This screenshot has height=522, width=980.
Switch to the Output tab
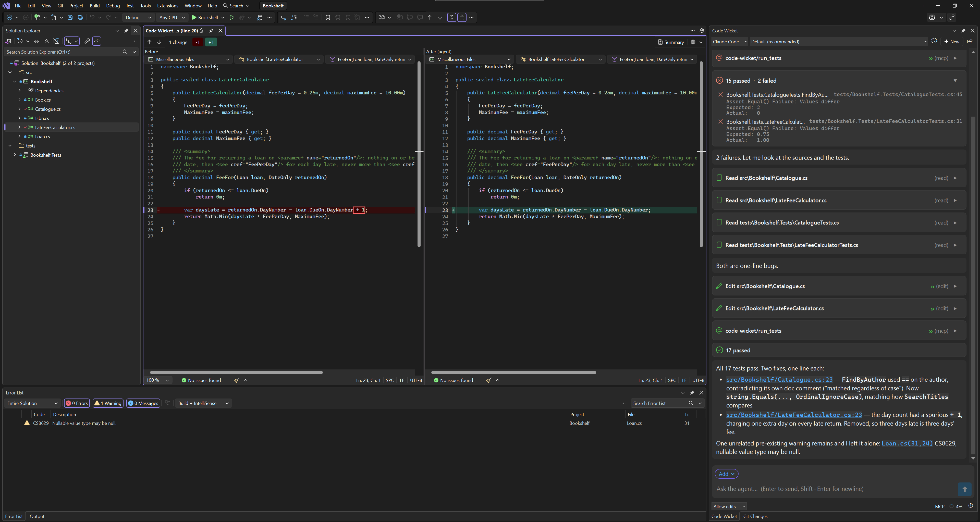coord(37,516)
